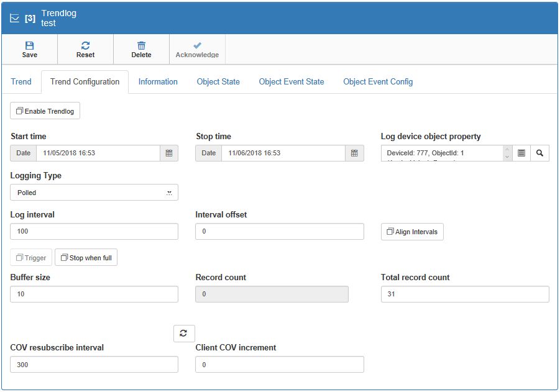Switch to the Trend tab
This screenshot has height=392, width=560.
click(x=21, y=82)
